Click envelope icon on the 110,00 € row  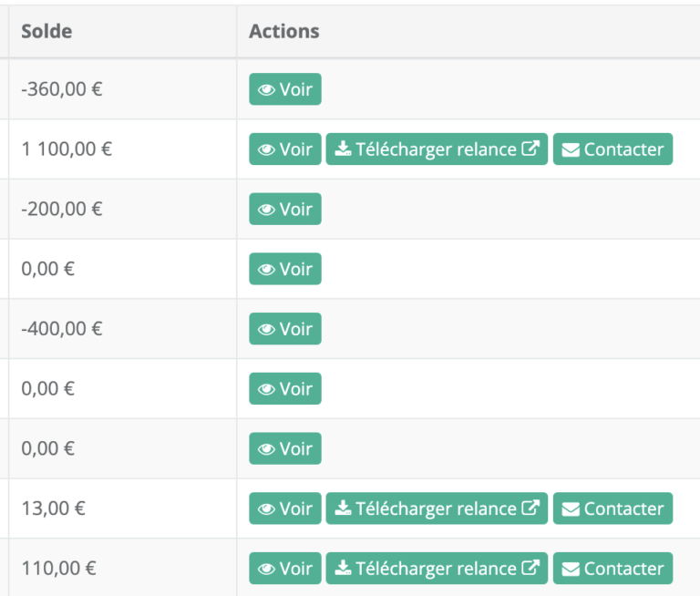click(x=571, y=570)
